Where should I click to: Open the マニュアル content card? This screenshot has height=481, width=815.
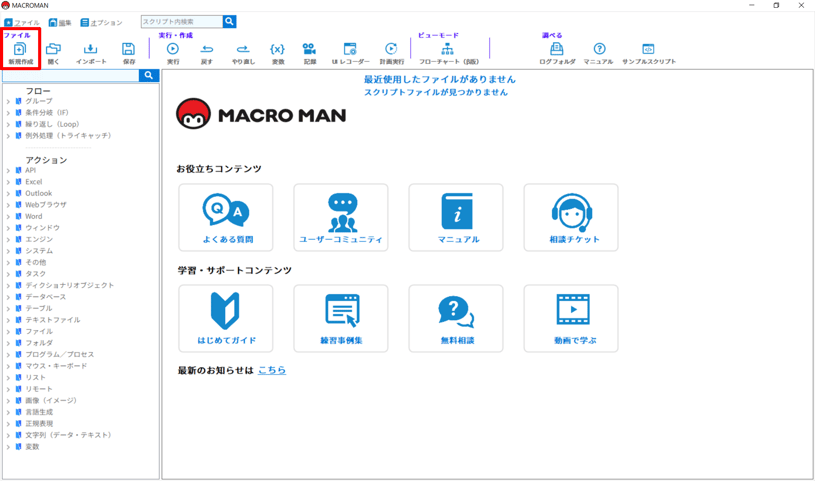(x=456, y=217)
